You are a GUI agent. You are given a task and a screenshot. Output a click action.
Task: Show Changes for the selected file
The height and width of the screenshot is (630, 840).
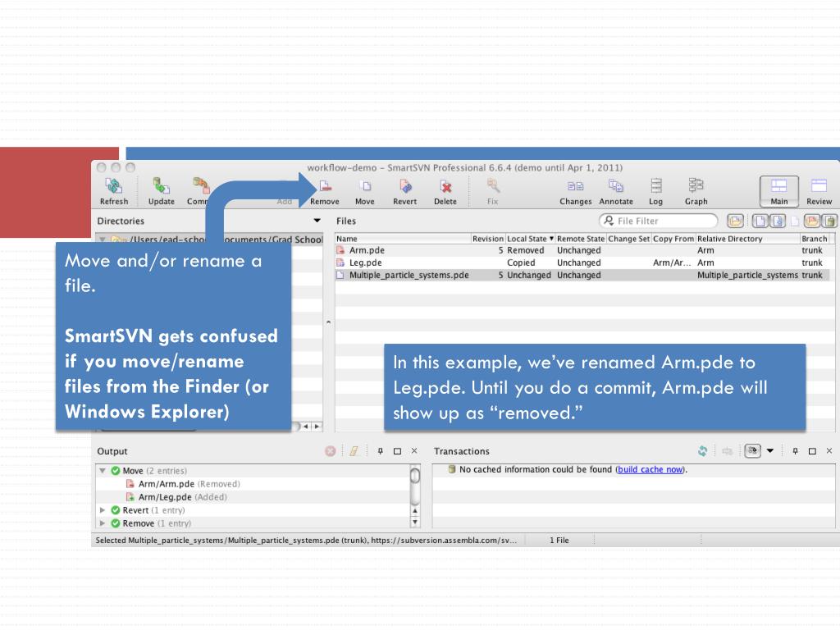click(575, 191)
